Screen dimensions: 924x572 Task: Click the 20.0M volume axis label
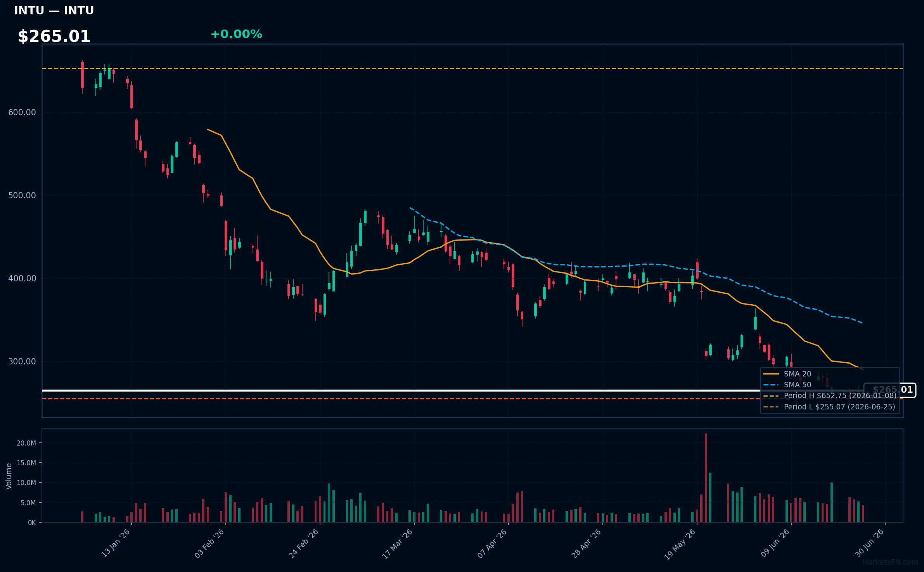(26, 443)
